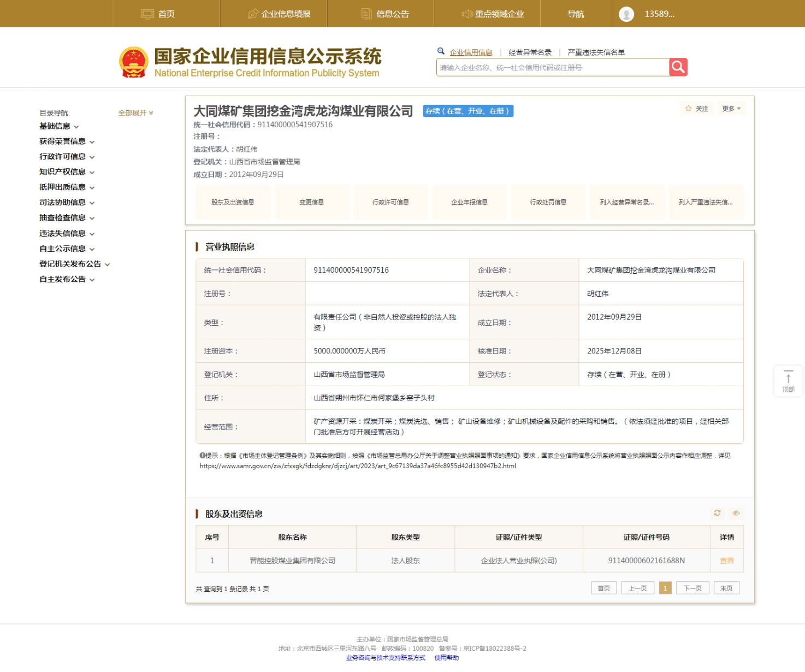Screen dimensions: 805x672
Task: Open the samr.gov.cn notice URL link
Action: [x=358, y=466]
